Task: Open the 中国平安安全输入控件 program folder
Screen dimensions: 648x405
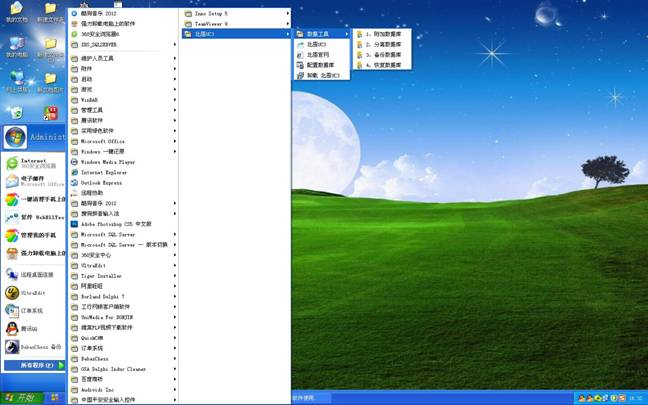Action: pos(124,400)
